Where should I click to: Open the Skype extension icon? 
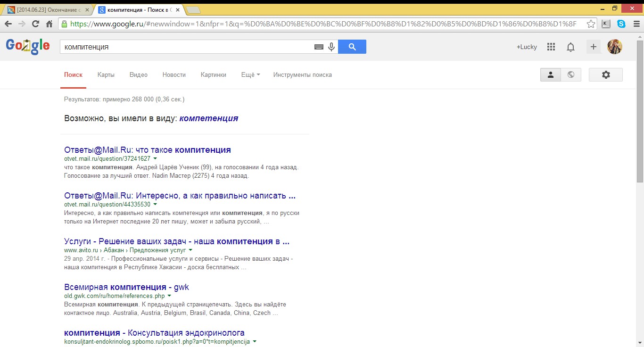tap(621, 24)
